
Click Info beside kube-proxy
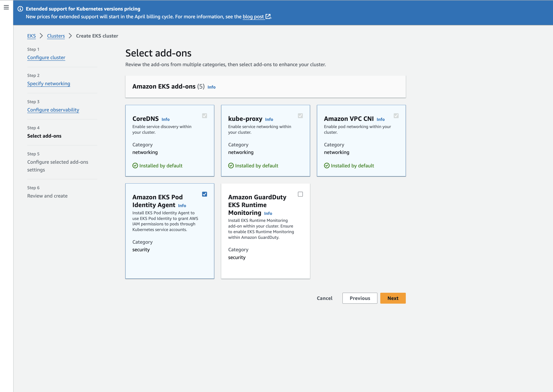(x=269, y=119)
